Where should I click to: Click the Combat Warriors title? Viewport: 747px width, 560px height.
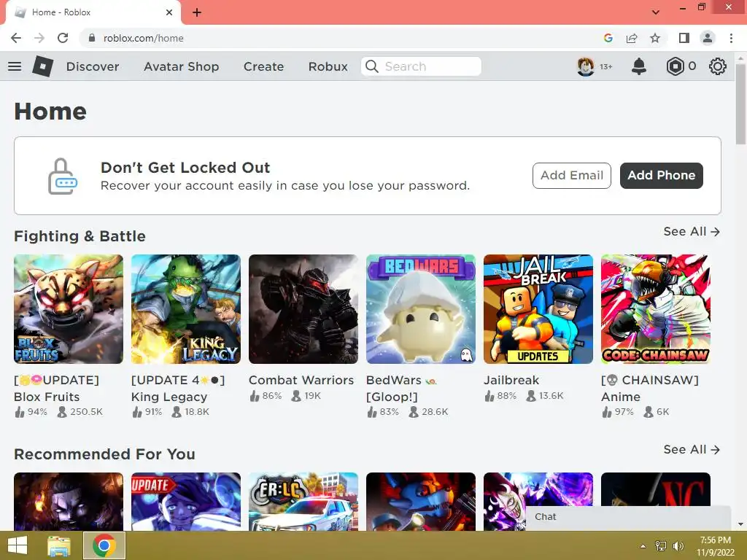click(301, 380)
